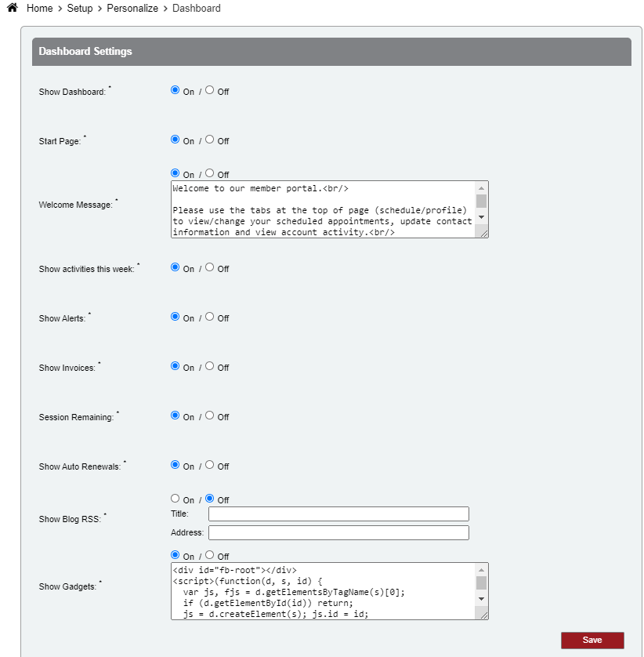
Task: Click the Home icon in breadcrumb
Action: click(12, 8)
